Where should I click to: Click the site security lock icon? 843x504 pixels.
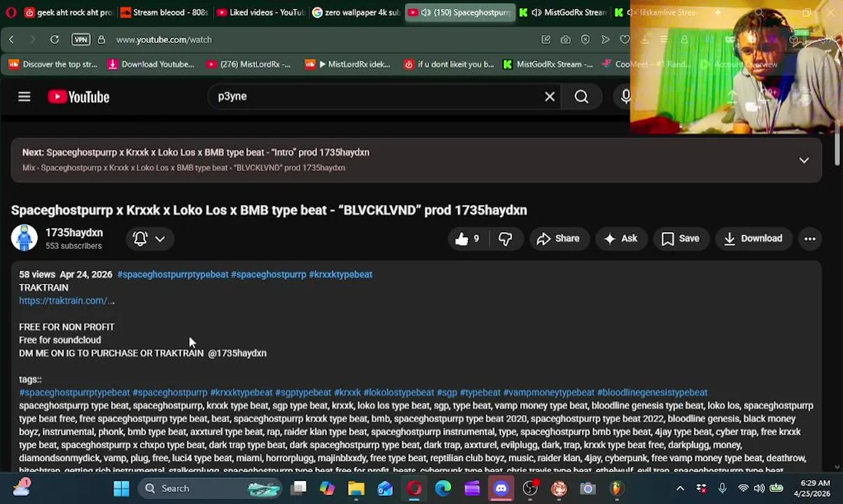click(x=101, y=40)
